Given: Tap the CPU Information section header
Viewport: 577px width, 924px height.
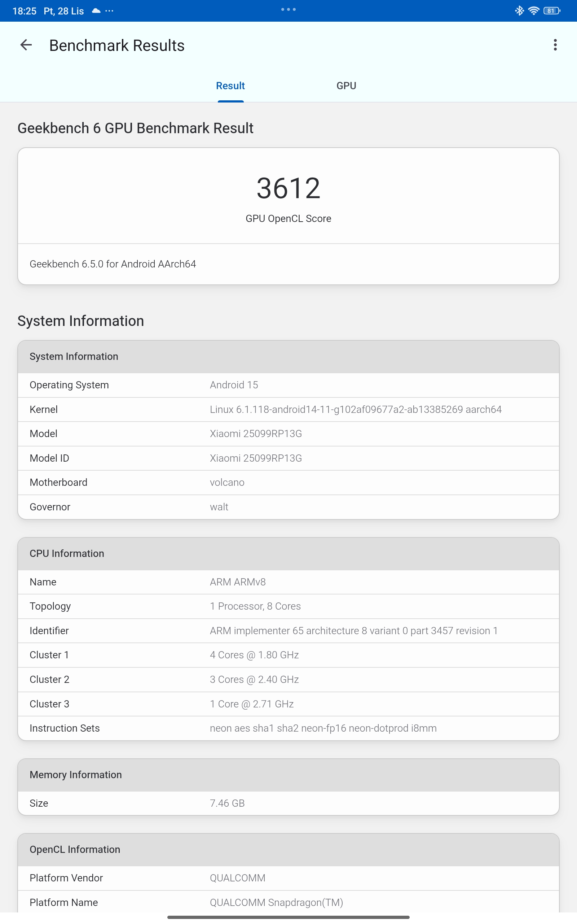Looking at the screenshot, I should point(288,553).
